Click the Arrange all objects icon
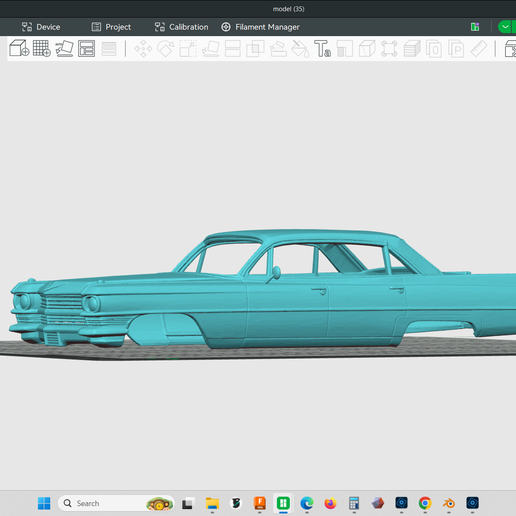Screen dimensions: 516x516 coord(86,49)
